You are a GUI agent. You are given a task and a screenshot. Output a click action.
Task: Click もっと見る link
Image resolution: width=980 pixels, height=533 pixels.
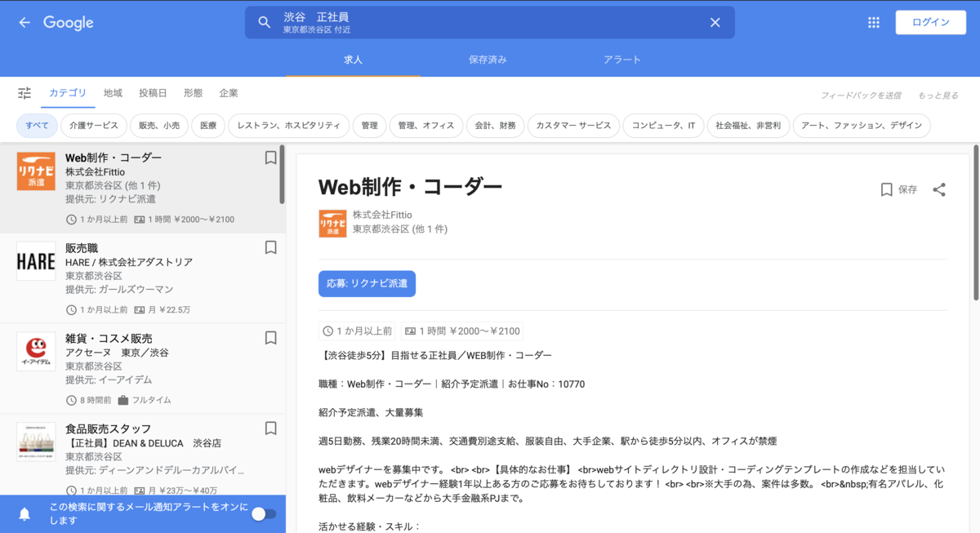click(x=938, y=95)
